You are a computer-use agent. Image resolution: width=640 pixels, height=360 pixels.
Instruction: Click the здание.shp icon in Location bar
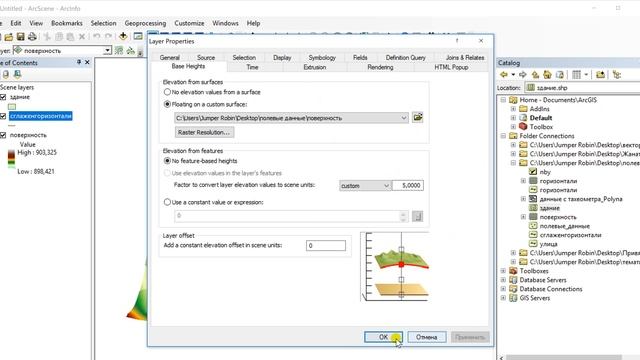coord(530,87)
